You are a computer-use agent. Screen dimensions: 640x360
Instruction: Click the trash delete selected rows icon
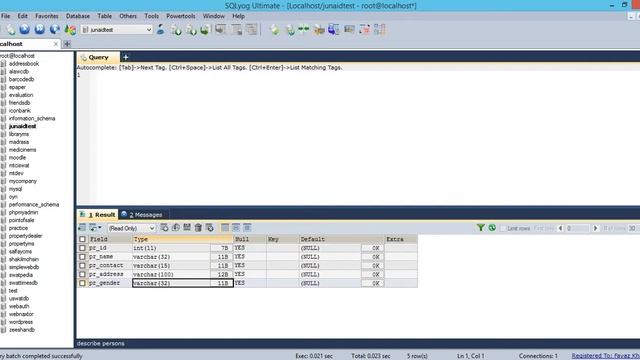coord(198,228)
